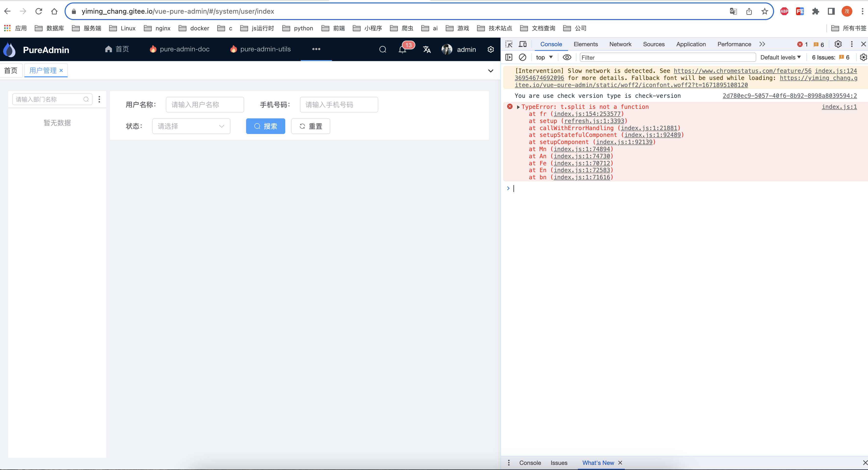868x470 pixels.
Task: Open the top frame context dropdown
Action: pyautogui.click(x=544, y=57)
